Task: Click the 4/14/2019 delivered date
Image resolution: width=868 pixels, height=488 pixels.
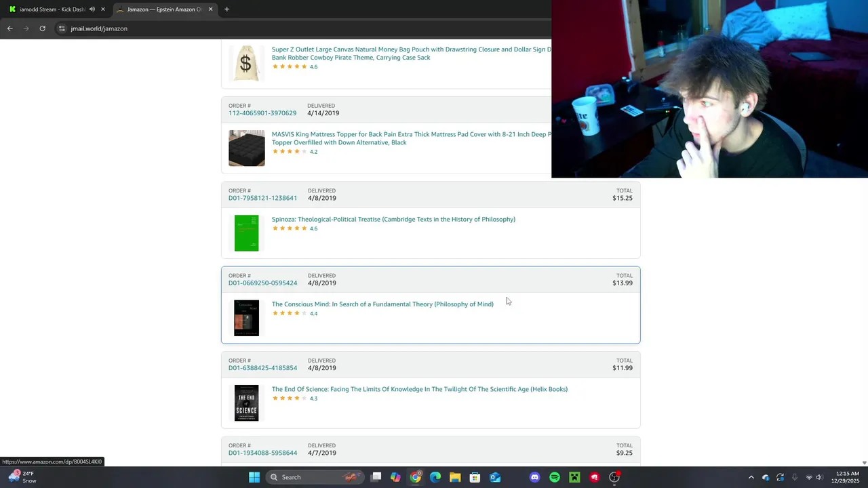Action: tap(323, 113)
